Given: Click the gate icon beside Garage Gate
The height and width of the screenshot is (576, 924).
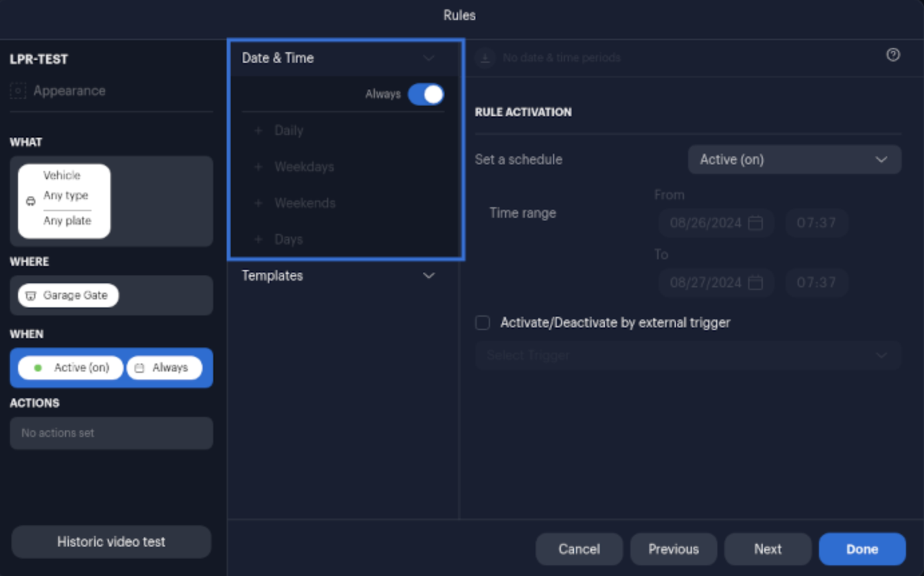Looking at the screenshot, I should click(x=31, y=295).
